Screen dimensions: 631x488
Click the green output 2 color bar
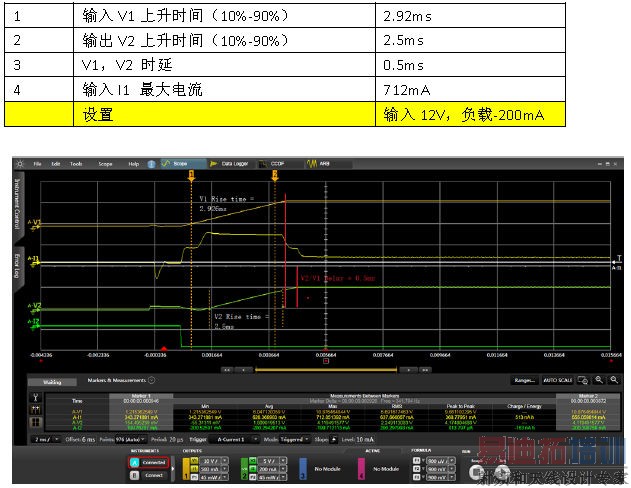click(244, 468)
